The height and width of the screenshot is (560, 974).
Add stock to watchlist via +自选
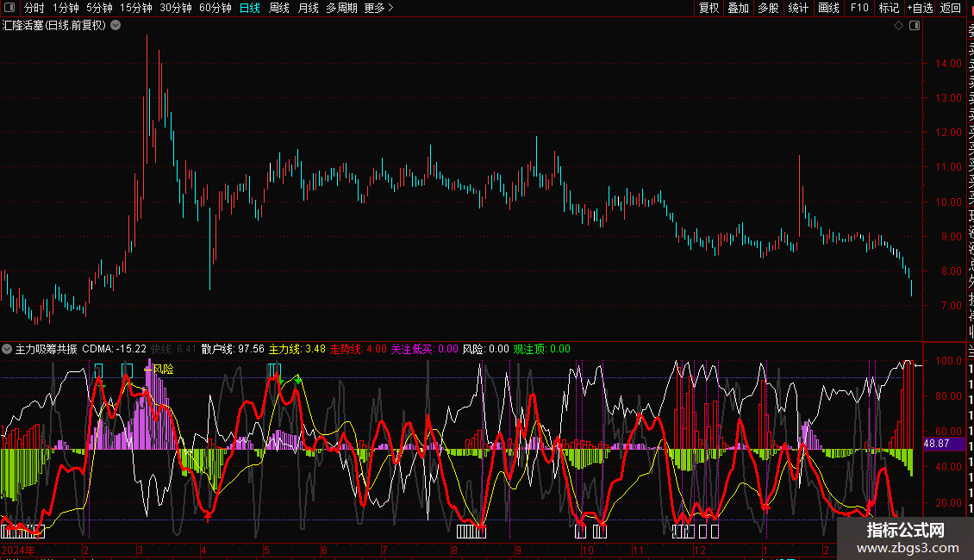click(x=920, y=8)
